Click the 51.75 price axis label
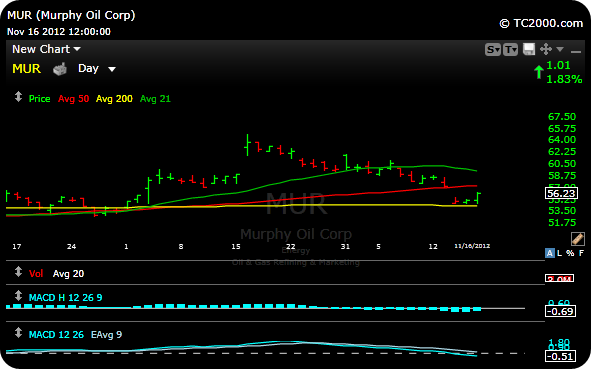 pyautogui.click(x=562, y=222)
